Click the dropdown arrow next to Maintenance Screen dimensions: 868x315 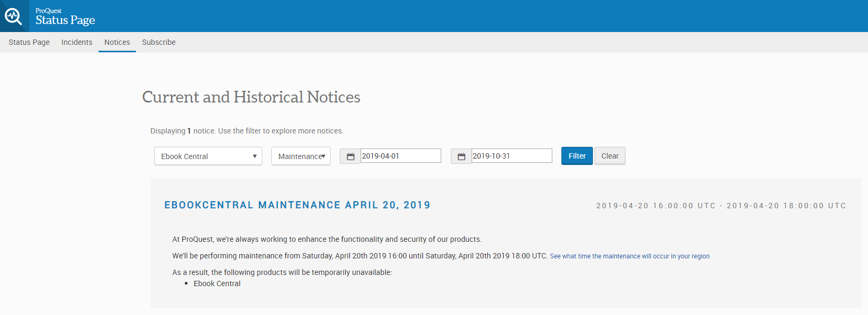coord(323,155)
